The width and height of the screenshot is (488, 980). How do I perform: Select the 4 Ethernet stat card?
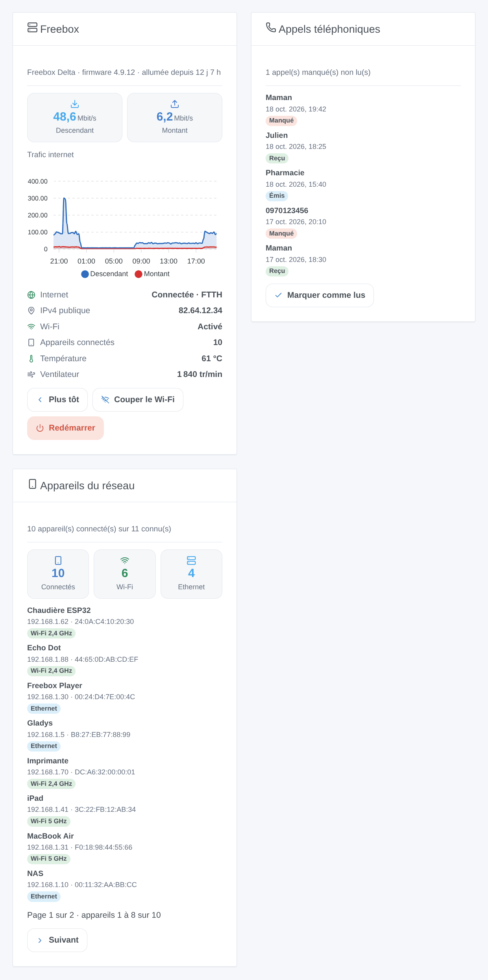(x=191, y=574)
